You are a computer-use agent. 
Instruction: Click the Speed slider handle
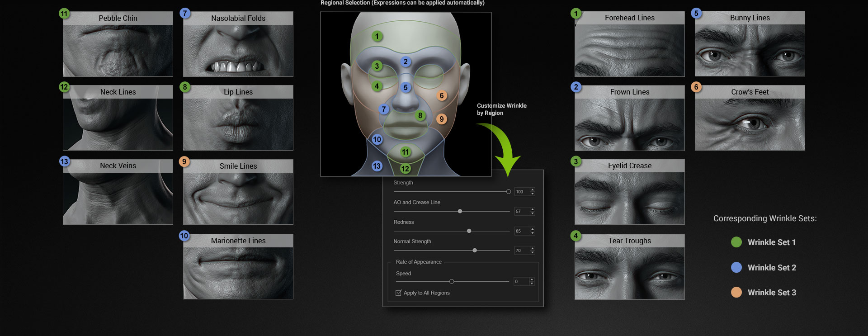click(452, 282)
